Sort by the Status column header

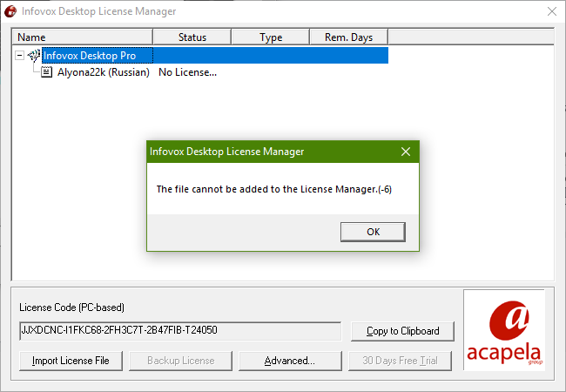tap(192, 37)
